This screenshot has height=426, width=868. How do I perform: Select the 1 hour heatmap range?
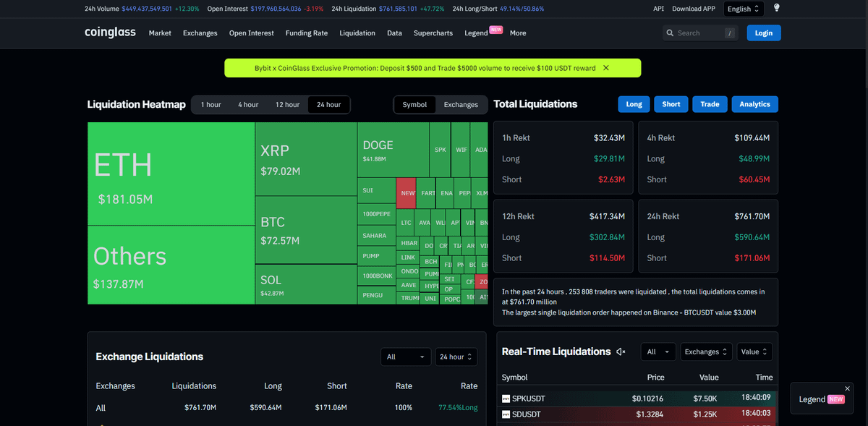click(x=211, y=105)
